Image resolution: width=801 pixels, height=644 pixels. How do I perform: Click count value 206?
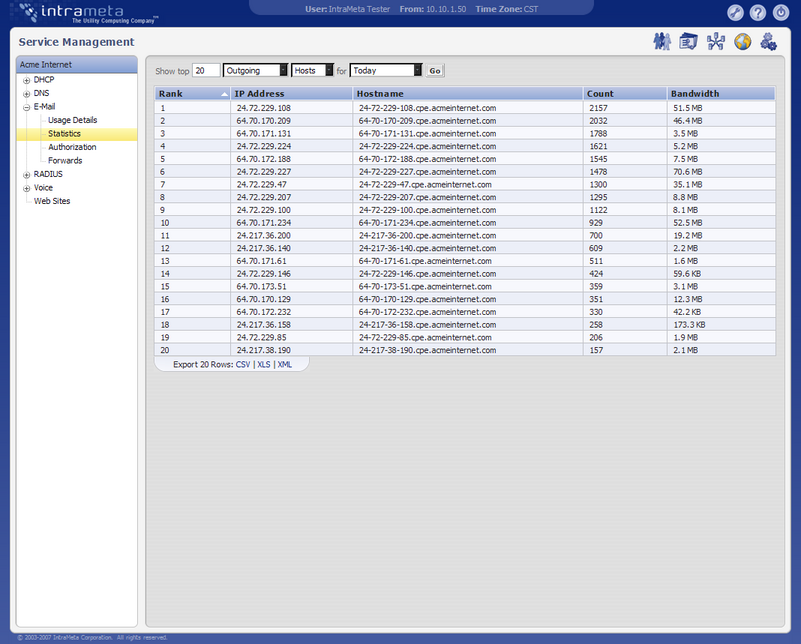point(596,338)
